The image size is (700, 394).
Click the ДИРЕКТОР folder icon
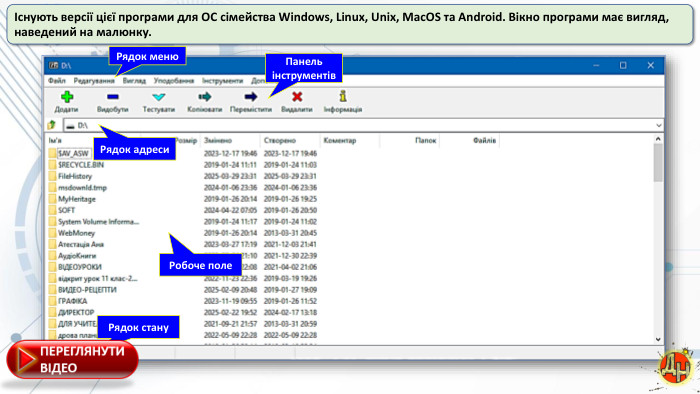[x=52, y=312]
